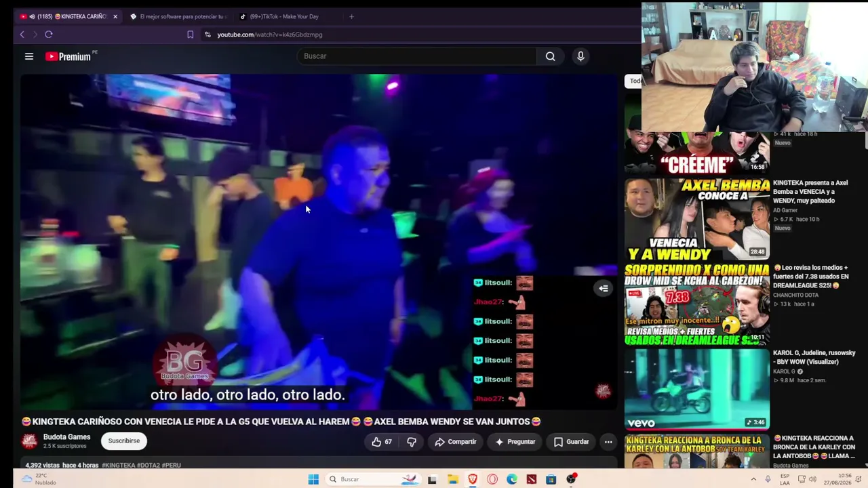
Task: Open OBS Studio from the taskbar
Action: (572, 479)
